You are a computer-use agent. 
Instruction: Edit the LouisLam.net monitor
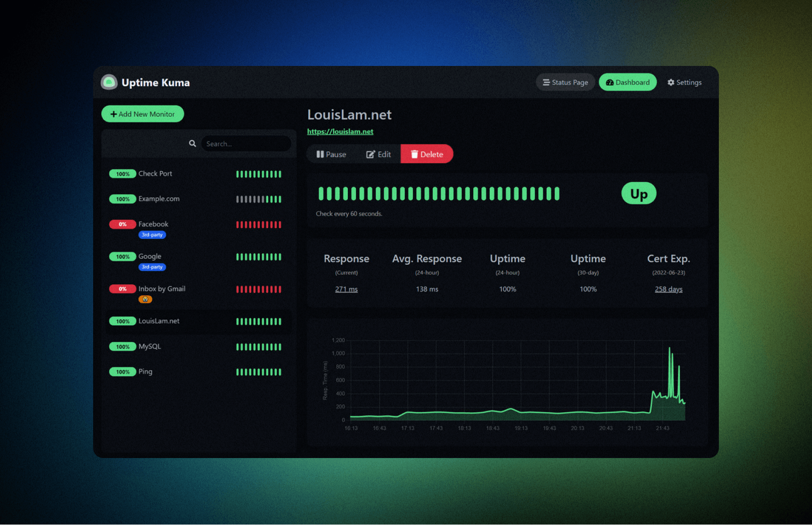[x=379, y=154]
